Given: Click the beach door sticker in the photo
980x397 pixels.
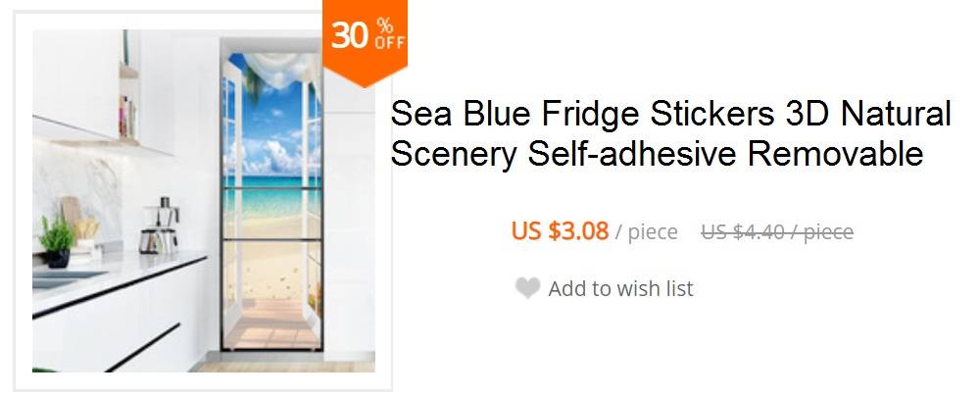Looking at the screenshot, I should [271, 200].
